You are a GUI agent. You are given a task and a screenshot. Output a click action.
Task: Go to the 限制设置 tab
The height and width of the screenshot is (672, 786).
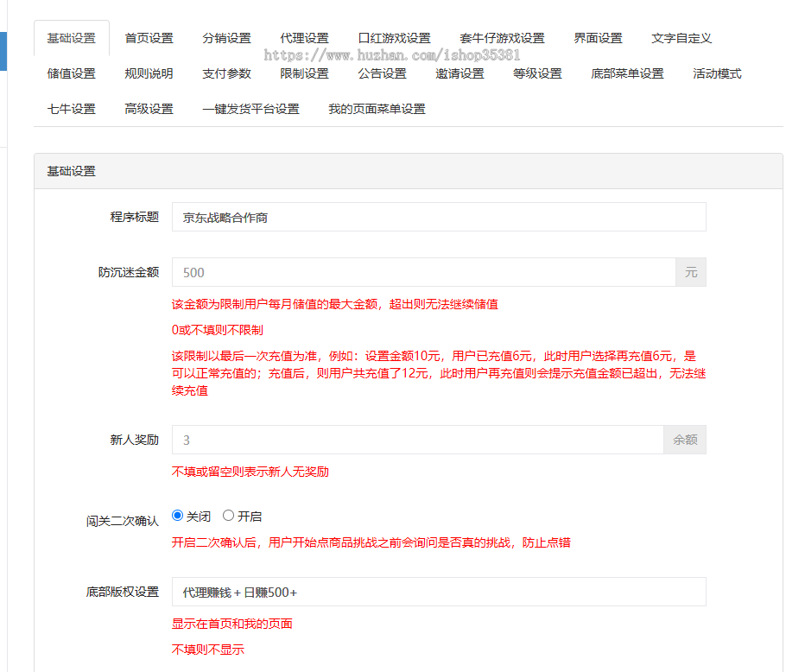[304, 73]
